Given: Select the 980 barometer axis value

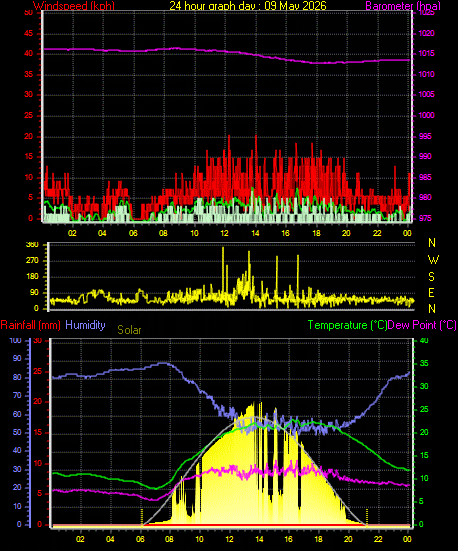Looking at the screenshot, I should [425, 197].
